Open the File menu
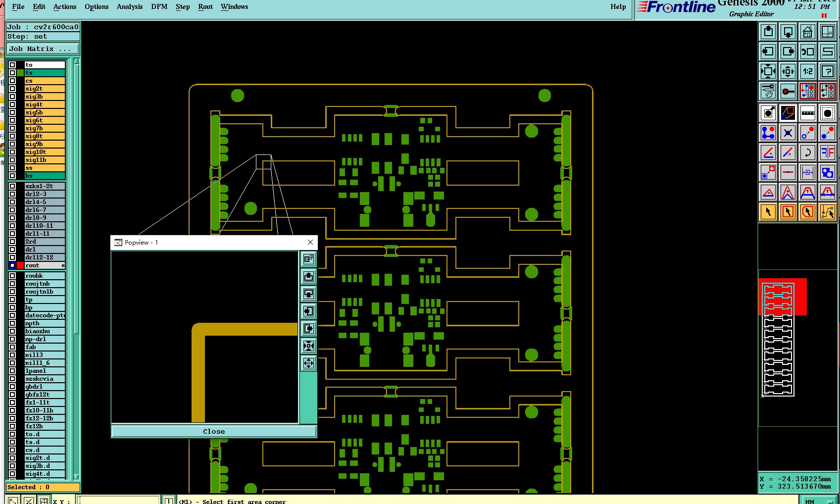This screenshot has height=504, width=840. (18, 6)
